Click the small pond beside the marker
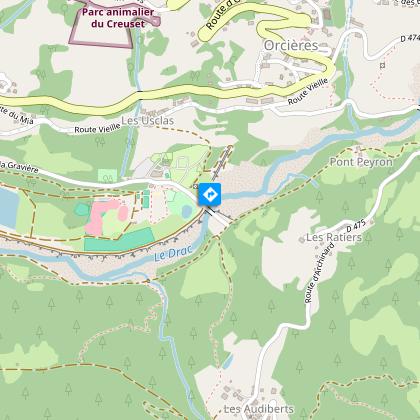 coord(187,211)
